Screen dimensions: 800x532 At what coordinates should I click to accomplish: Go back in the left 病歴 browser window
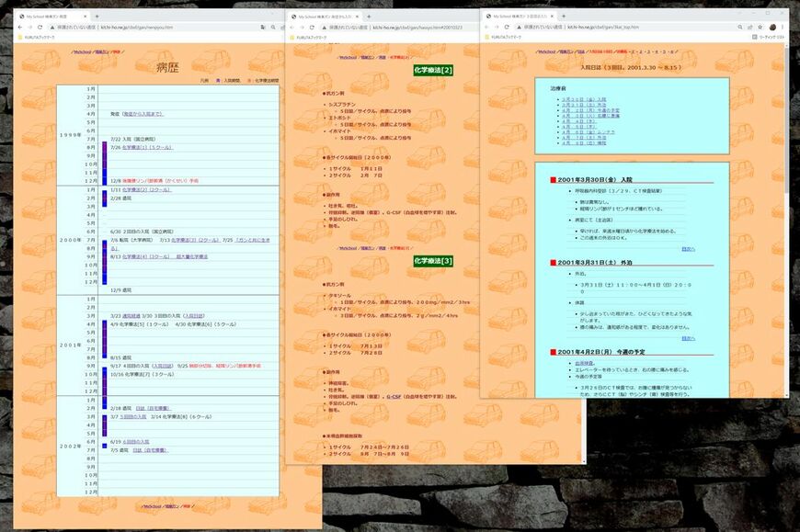tap(20, 27)
